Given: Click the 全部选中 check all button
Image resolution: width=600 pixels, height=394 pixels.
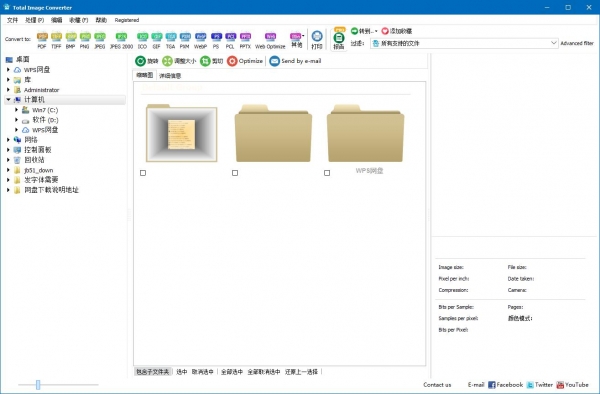Looking at the screenshot, I should click(x=232, y=372).
